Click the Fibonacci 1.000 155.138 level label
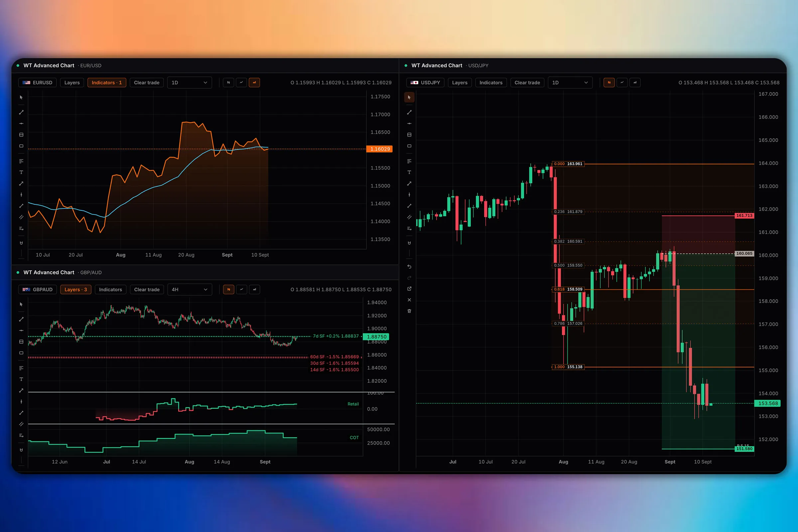Image resolution: width=798 pixels, height=532 pixels. 568,367
